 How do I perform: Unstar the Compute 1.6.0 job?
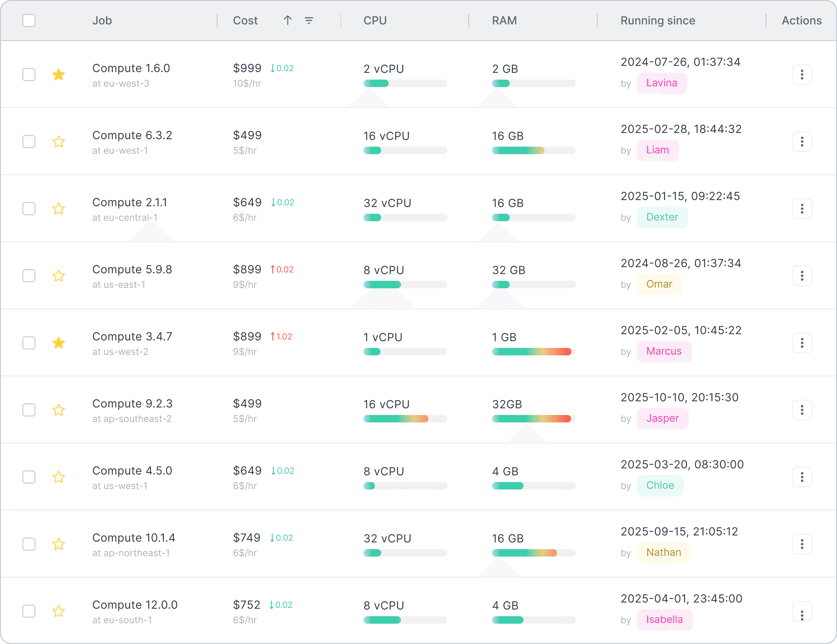click(59, 74)
